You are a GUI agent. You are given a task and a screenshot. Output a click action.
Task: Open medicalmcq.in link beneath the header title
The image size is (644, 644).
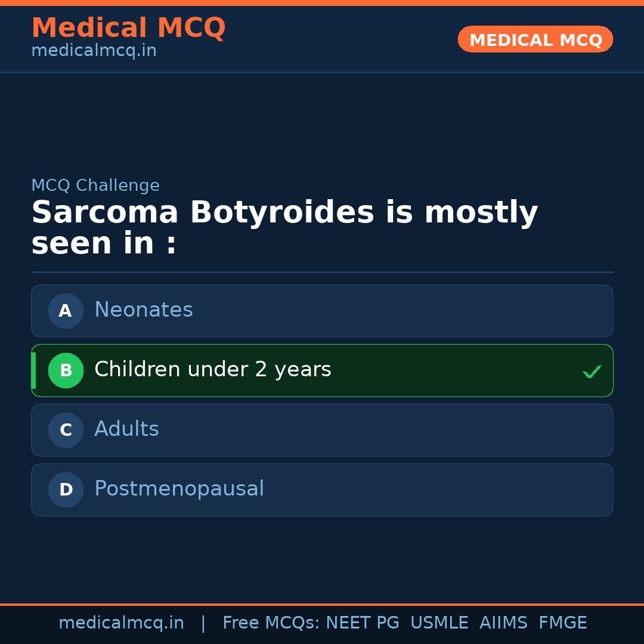click(94, 51)
